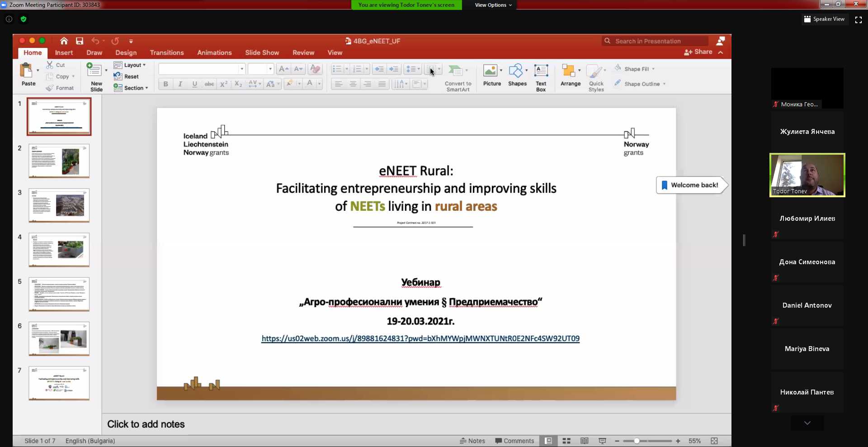Switch to Slide Sorter view in status bar
The width and height of the screenshot is (868, 447).
coord(566,441)
